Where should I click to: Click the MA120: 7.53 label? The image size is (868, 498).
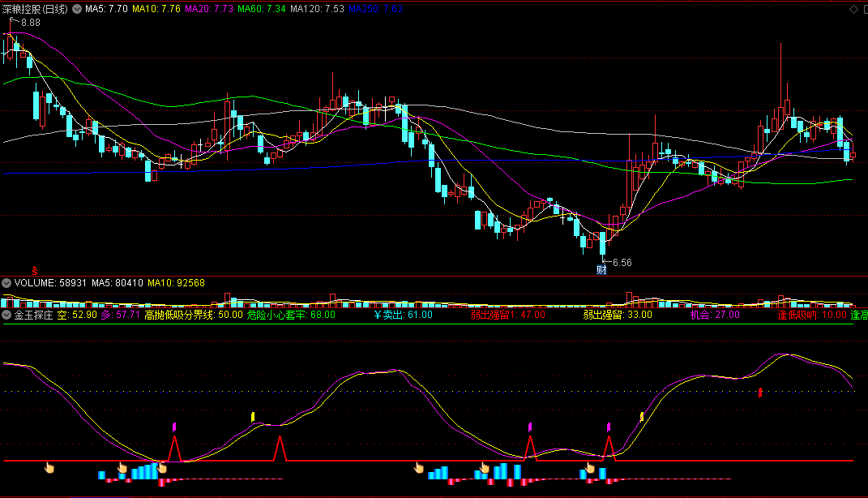[x=317, y=9]
